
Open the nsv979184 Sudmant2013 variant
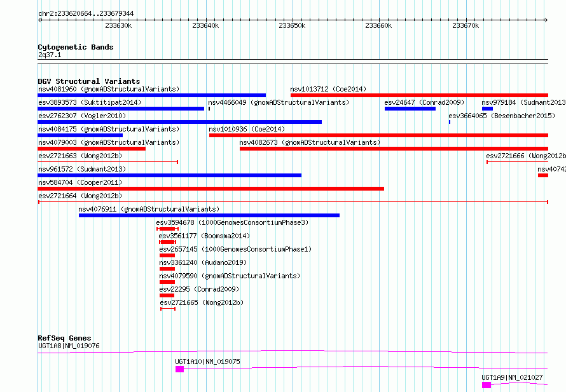click(523, 102)
